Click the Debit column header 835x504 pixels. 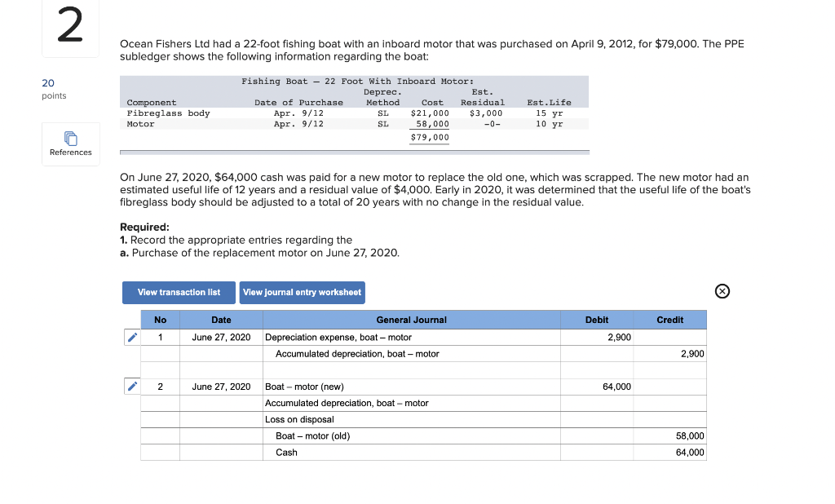596,319
